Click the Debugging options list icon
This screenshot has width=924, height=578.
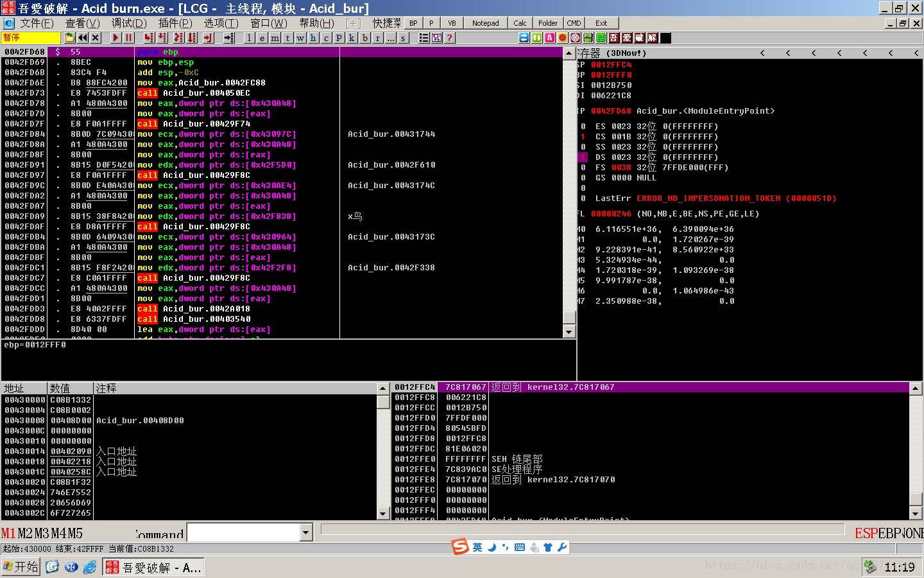coord(424,38)
